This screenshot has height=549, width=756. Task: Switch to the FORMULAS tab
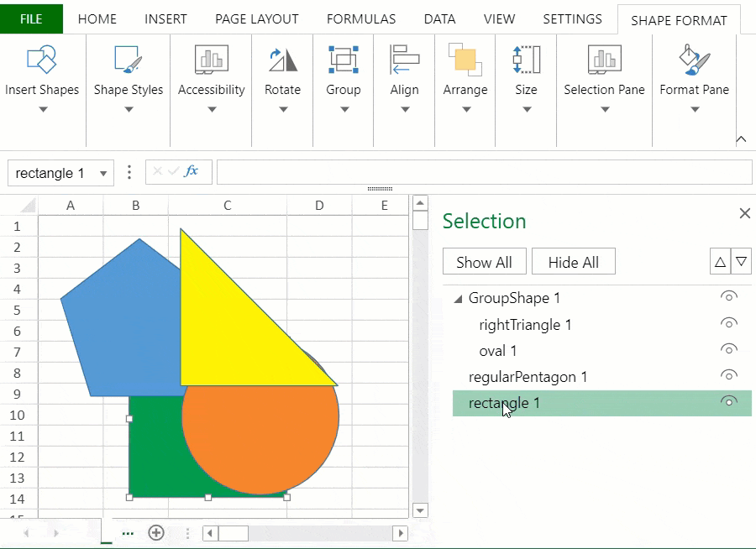tap(361, 18)
